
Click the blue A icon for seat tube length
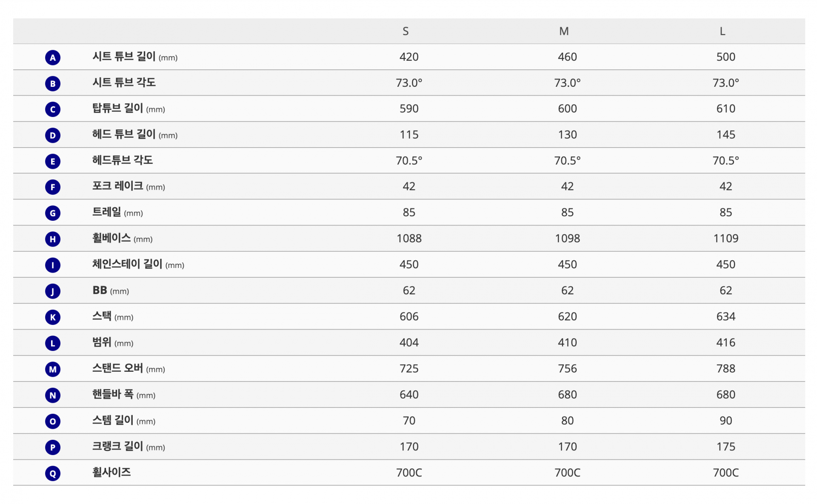point(53,57)
